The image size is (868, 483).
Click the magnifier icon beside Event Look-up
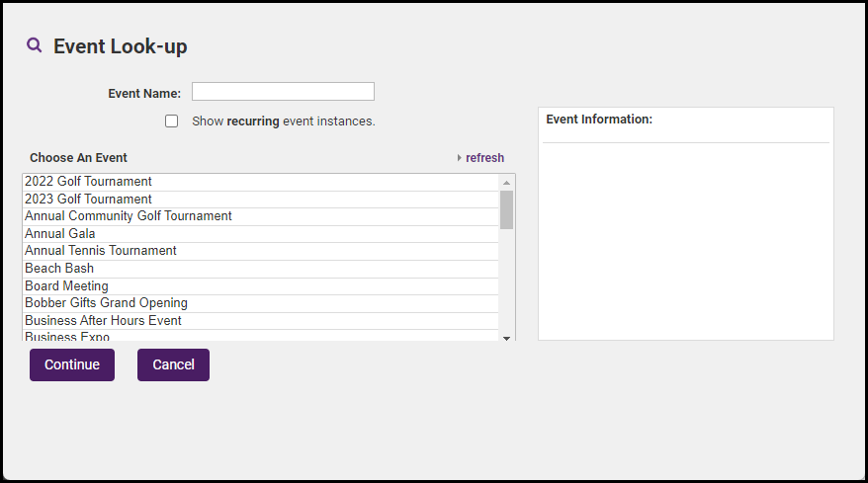click(35, 45)
